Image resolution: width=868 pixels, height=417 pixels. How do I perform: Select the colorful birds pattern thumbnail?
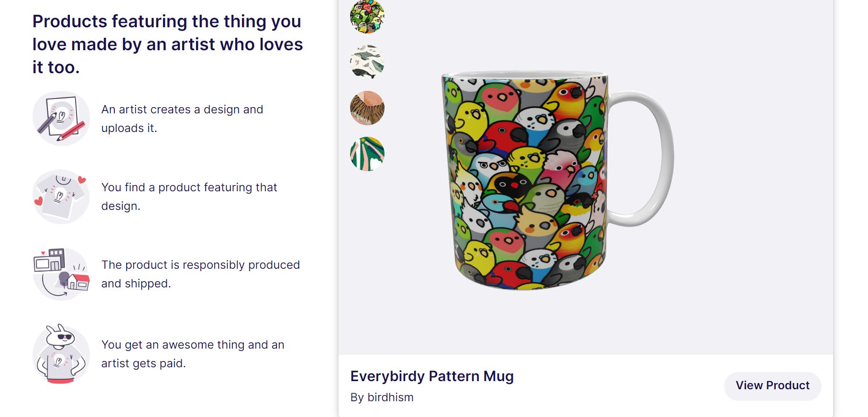coord(367,17)
